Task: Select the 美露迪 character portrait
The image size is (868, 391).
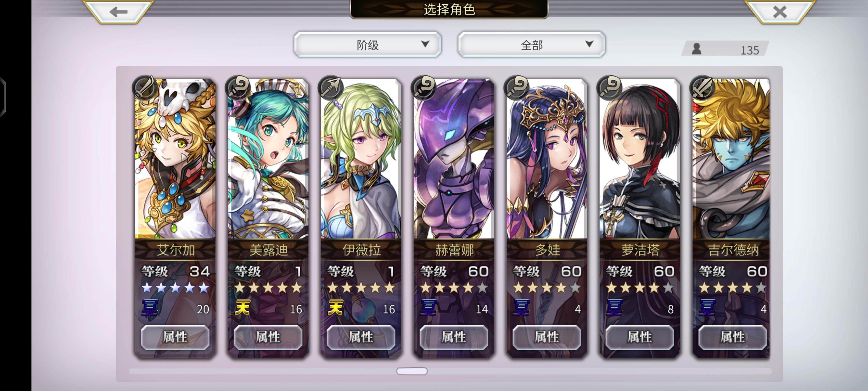Action: click(268, 159)
